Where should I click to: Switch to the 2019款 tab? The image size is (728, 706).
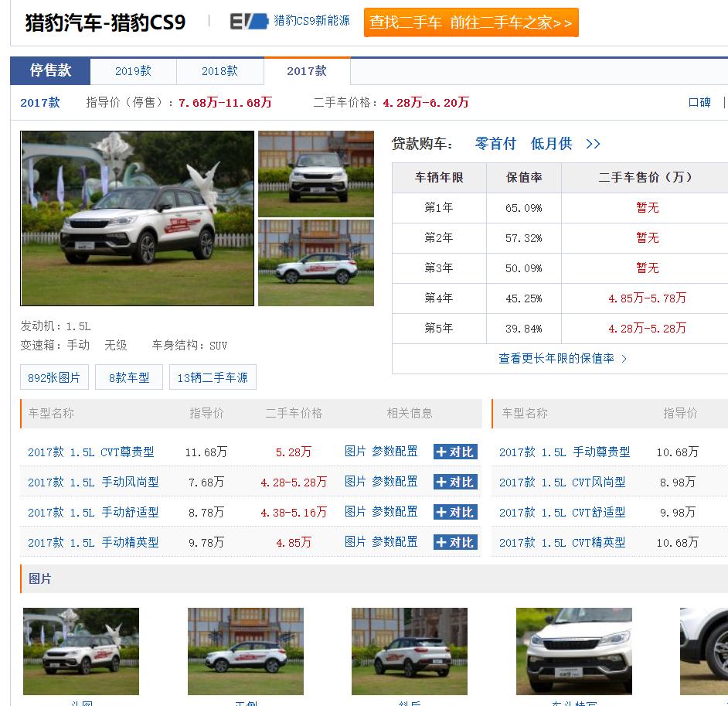click(x=134, y=70)
